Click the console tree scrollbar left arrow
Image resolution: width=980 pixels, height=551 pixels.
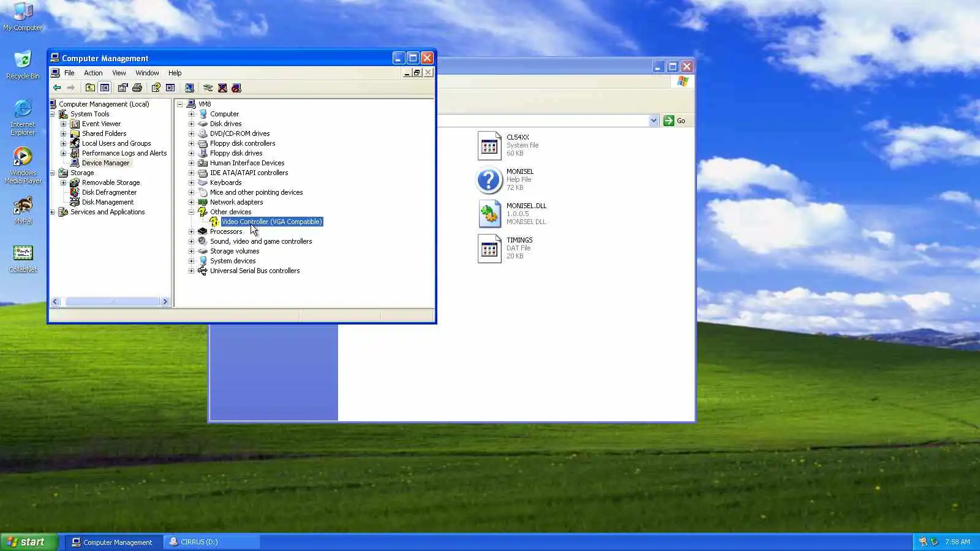[x=56, y=301]
